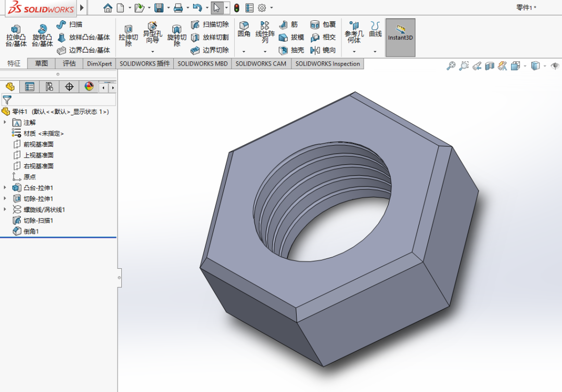Click the 边界凸台/基体 button
The image size is (562, 392).
point(83,50)
